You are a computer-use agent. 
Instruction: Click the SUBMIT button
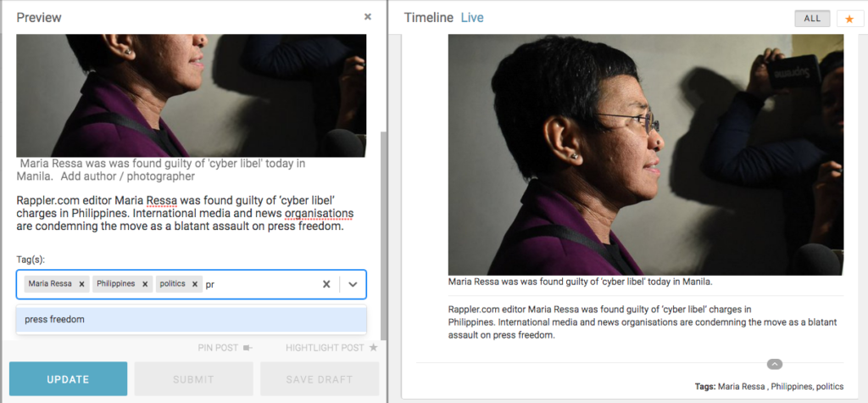pyautogui.click(x=194, y=379)
